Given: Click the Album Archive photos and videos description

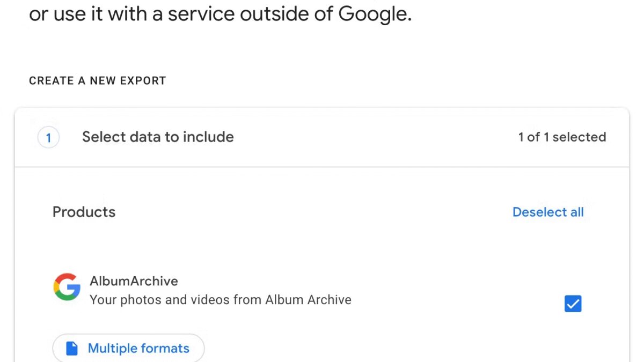Looking at the screenshot, I should (220, 300).
